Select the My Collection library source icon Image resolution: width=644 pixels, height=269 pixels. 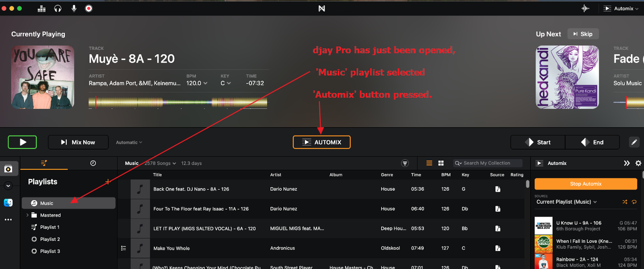tap(8, 169)
